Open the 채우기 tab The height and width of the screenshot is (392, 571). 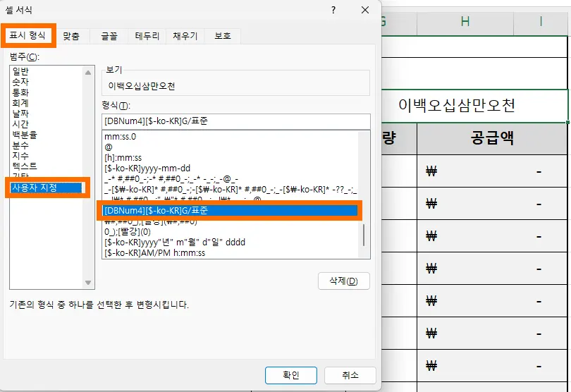click(185, 36)
